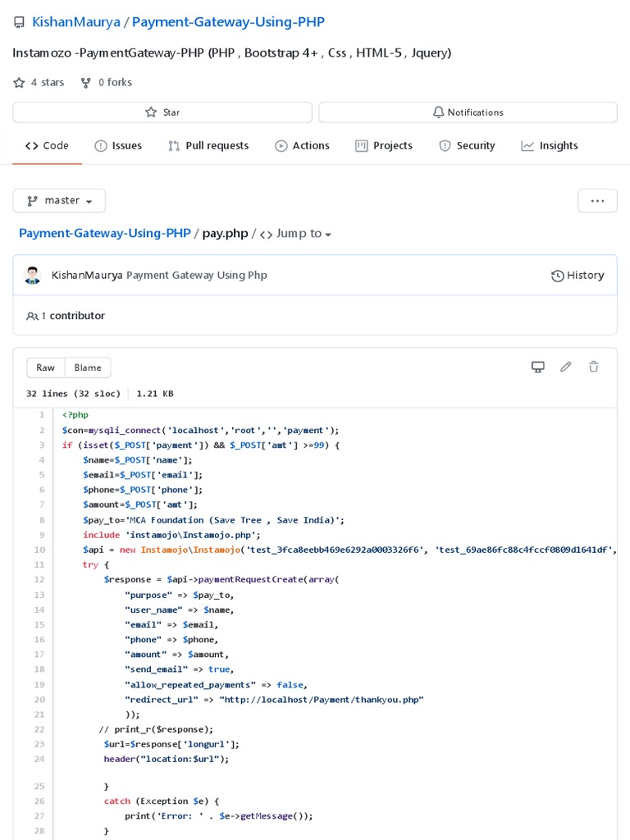
Task: Click the trash delete file icon
Action: (x=594, y=367)
